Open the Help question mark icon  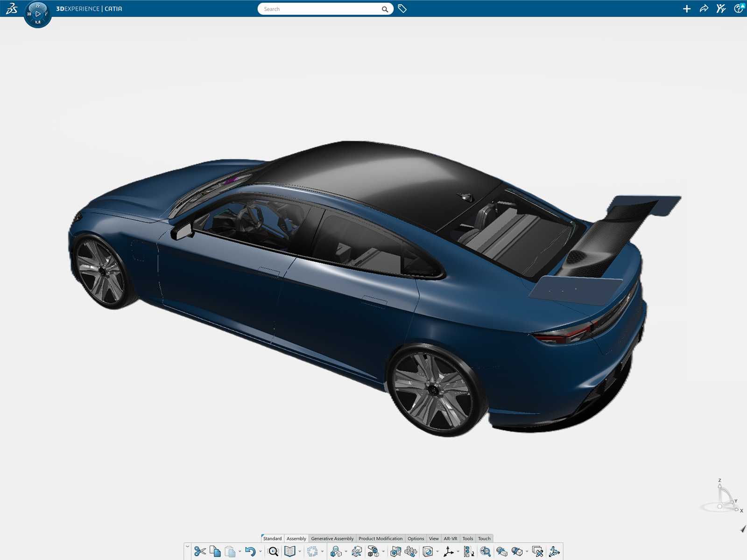point(739,9)
